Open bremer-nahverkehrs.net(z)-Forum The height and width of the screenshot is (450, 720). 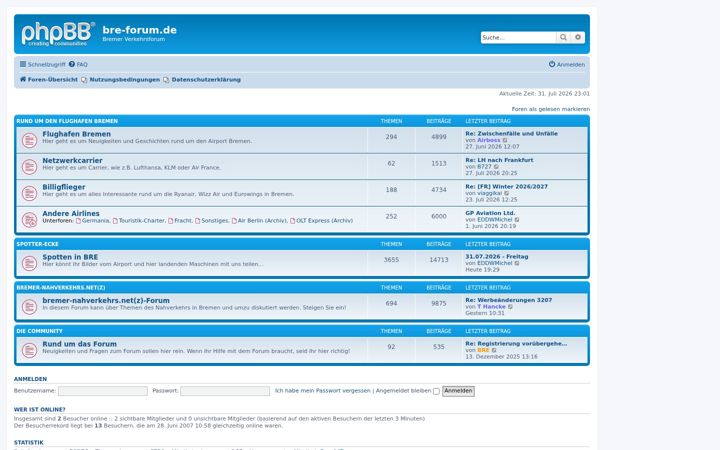[106, 300]
